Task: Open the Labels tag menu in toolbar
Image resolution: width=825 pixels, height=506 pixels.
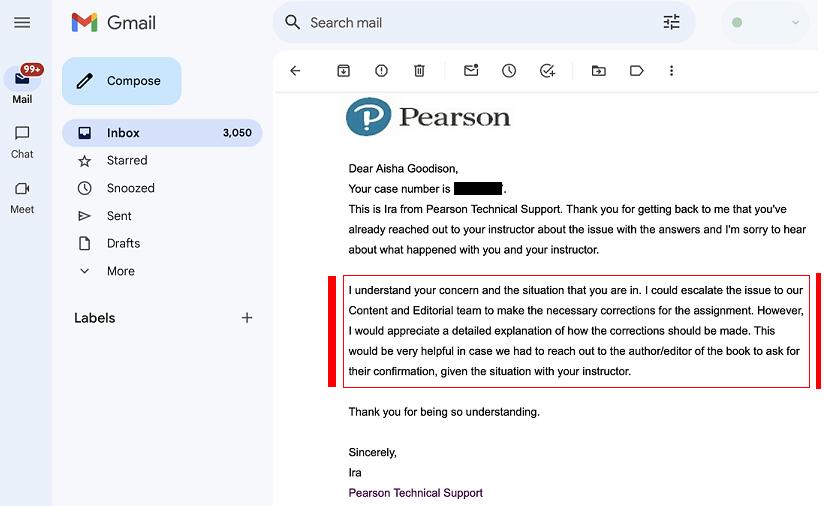Action: (x=636, y=71)
